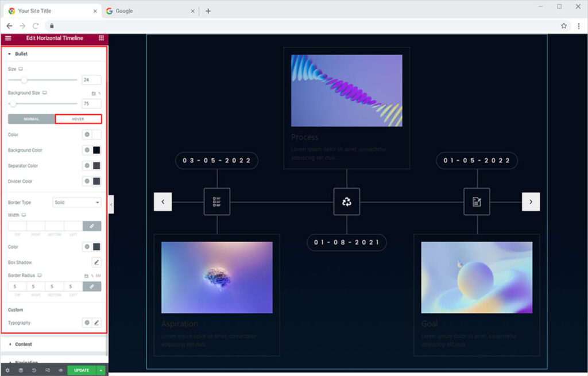Click the recycle bullet on timeline
588x376 pixels.
point(347,201)
